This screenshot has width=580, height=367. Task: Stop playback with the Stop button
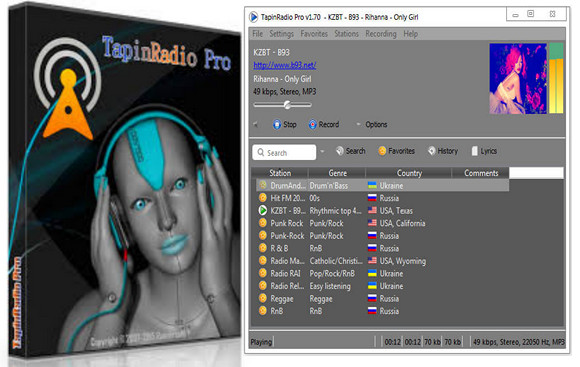click(285, 125)
